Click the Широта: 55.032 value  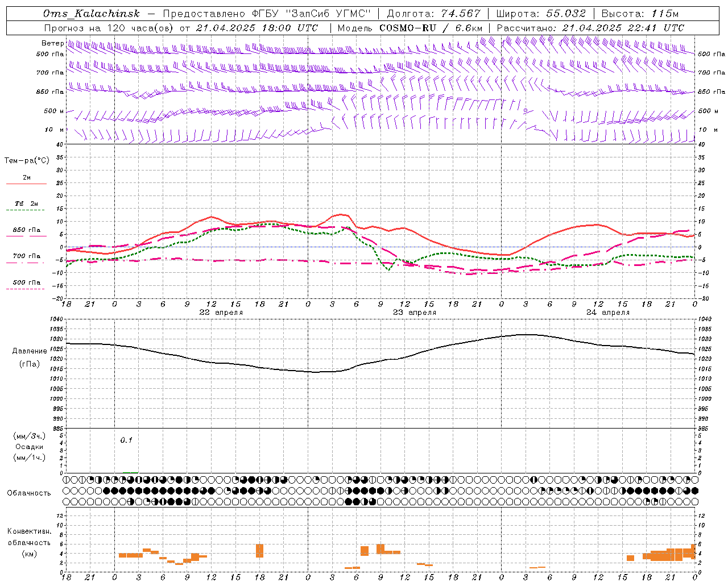pos(541,14)
